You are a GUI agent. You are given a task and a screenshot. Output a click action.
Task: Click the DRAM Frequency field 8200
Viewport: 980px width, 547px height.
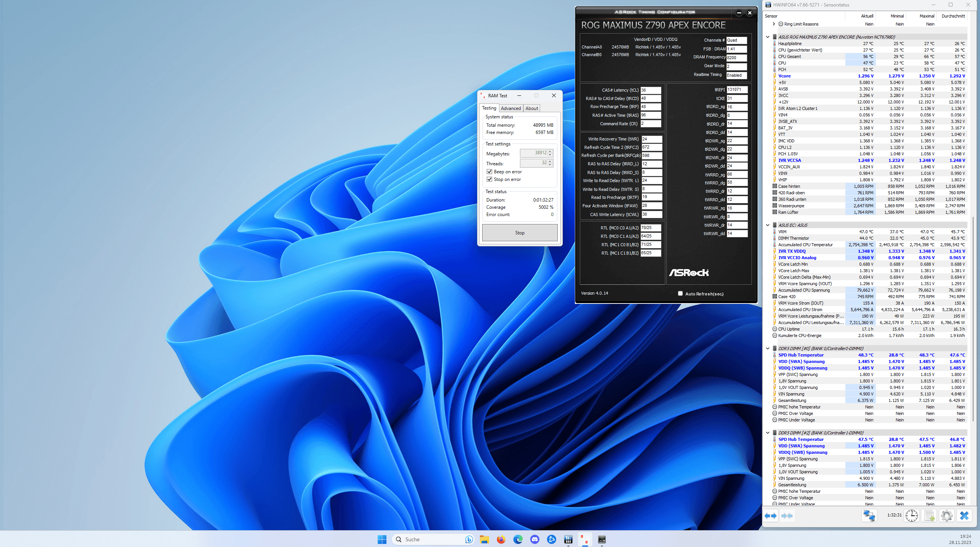coord(736,58)
